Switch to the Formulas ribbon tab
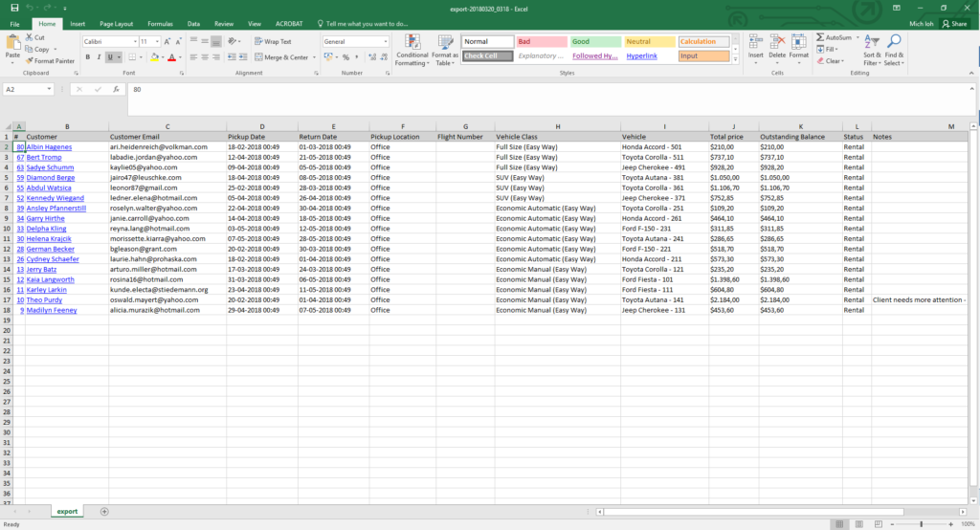This screenshot has width=980, height=530. tap(160, 23)
